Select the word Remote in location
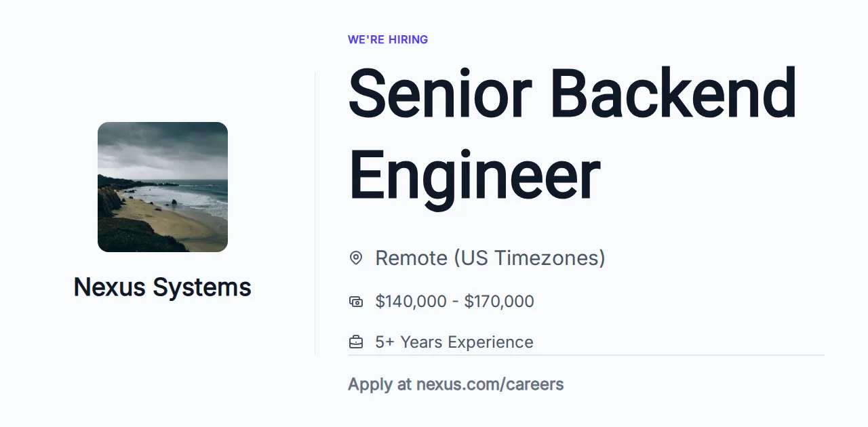The height and width of the screenshot is (427, 868). tap(411, 258)
